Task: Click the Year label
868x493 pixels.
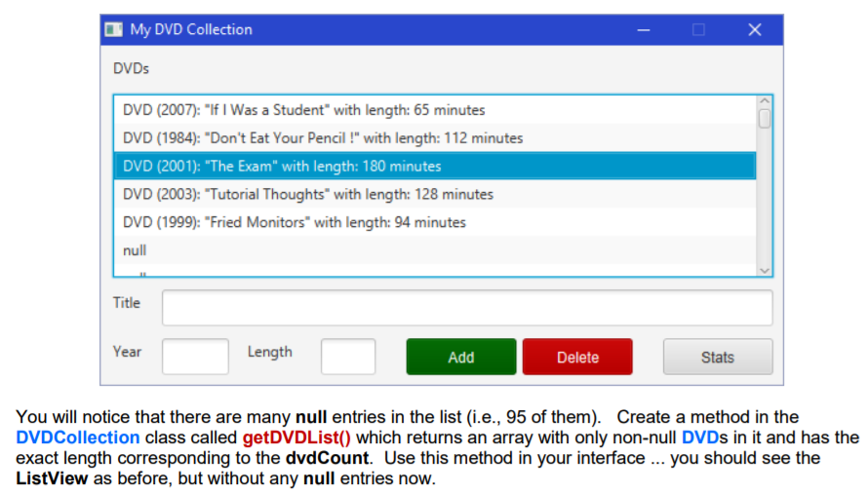Action: tap(128, 352)
